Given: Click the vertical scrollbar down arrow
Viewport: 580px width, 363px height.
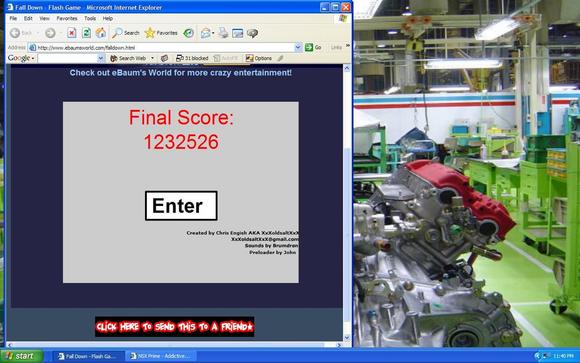Looking at the screenshot, I should pyautogui.click(x=347, y=337).
